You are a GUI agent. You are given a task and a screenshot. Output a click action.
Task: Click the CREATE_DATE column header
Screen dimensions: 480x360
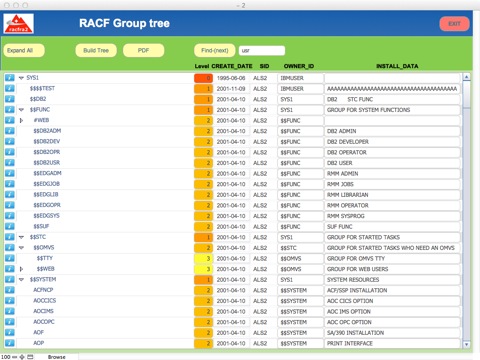(232, 66)
